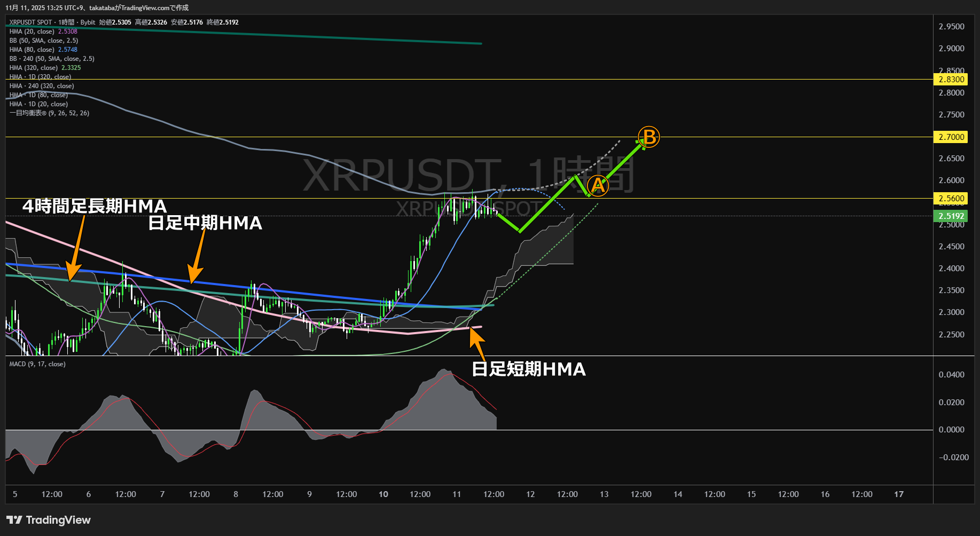This screenshot has width=980, height=536.
Task: Click the 2.4500 price axis value
Action: pyautogui.click(x=952, y=247)
